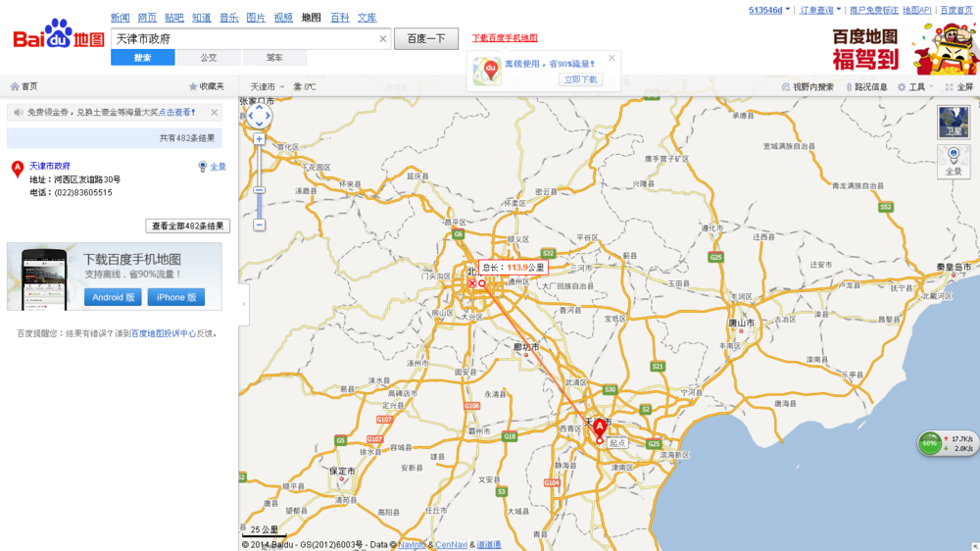Open 下载百度手机地图 red link
Viewport: 980px width, 551px height.
[505, 38]
